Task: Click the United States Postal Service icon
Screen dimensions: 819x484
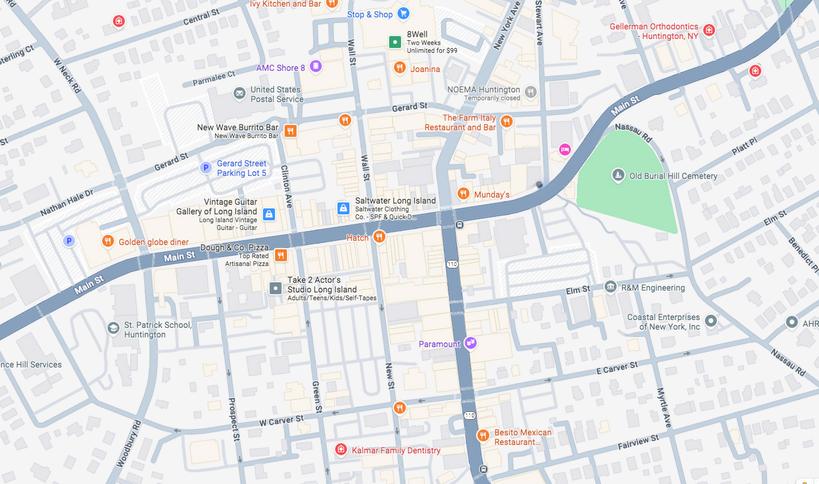Action: [239, 94]
